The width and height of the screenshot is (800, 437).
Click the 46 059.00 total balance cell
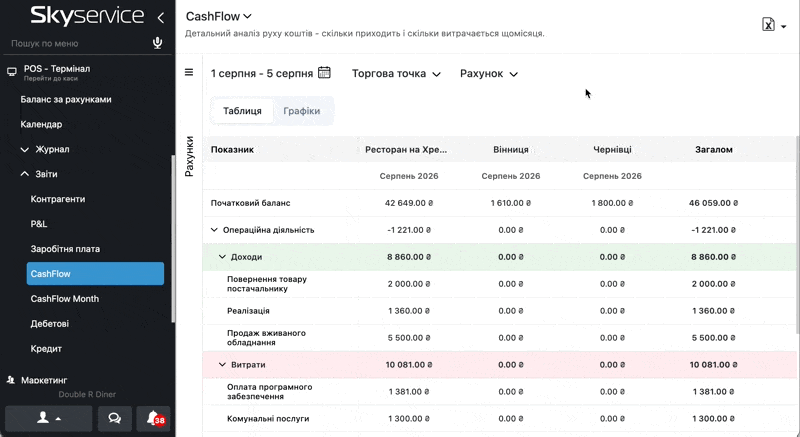(713, 203)
